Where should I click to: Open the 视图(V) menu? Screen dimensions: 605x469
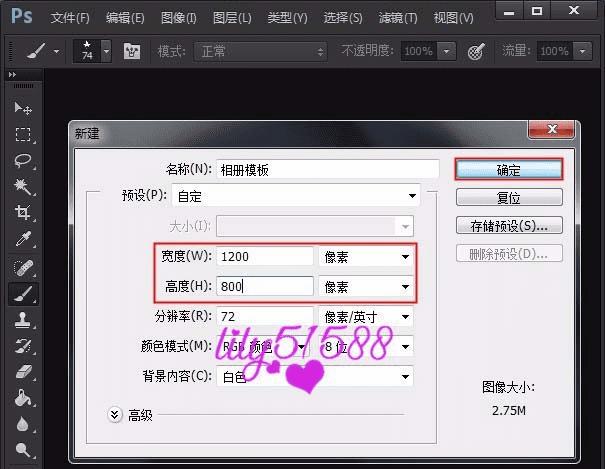tap(453, 18)
